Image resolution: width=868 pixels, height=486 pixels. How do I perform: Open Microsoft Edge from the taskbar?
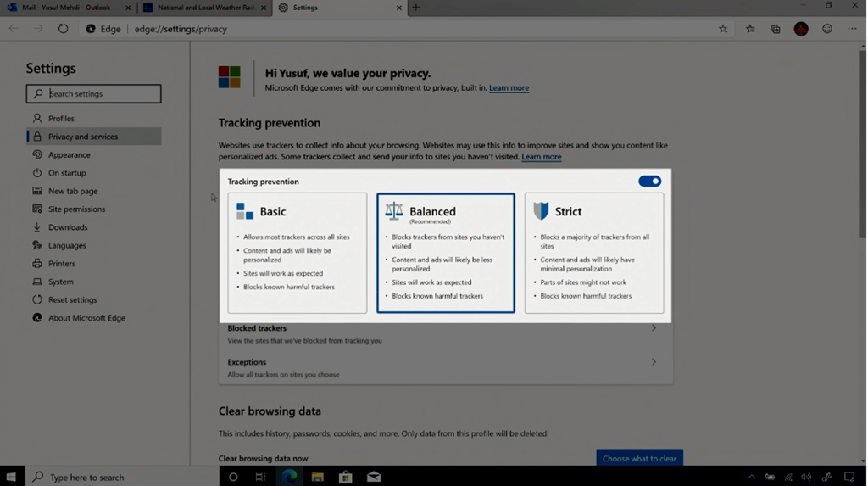(290, 477)
